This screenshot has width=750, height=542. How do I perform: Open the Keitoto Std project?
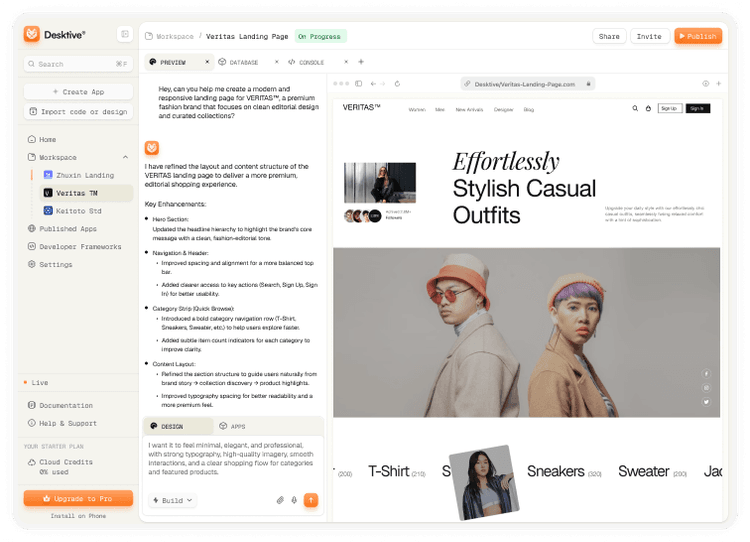[78, 210]
